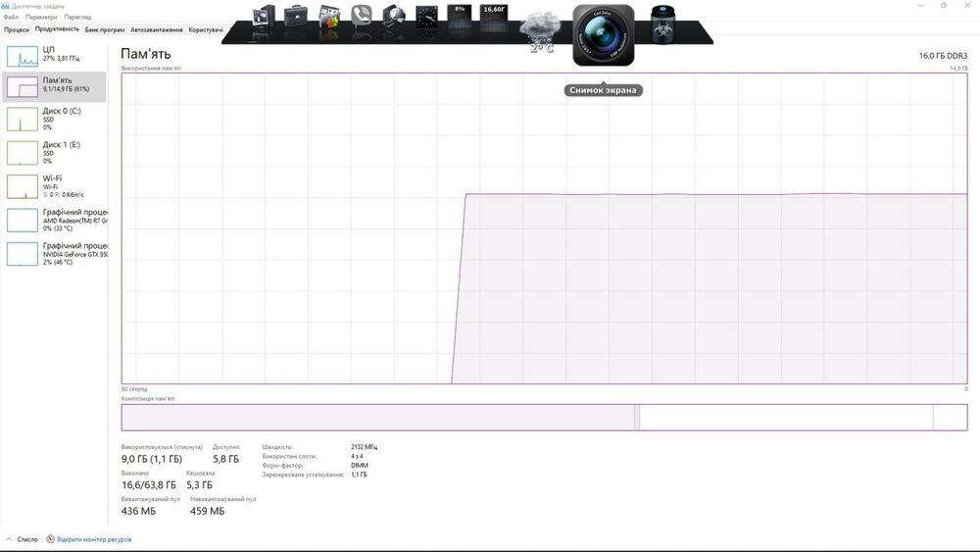
Task: Click the Пам'ять heading text
Action: (146, 54)
